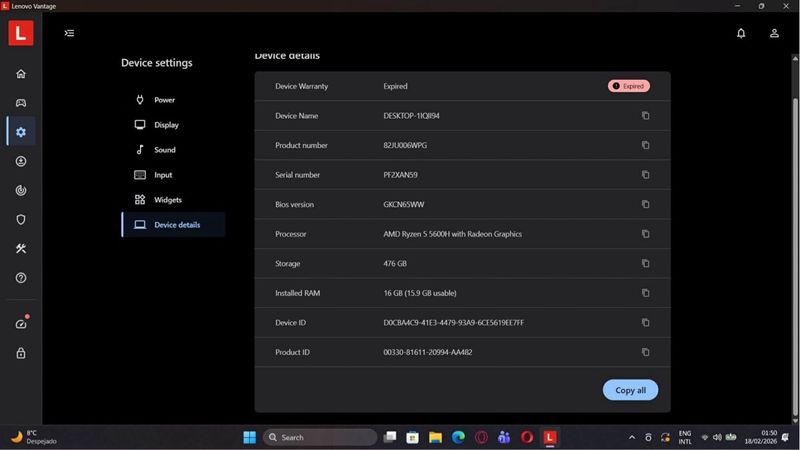This screenshot has width=800, height=450.
Task: Copy the Product ID value
Action: pos(645,353)
